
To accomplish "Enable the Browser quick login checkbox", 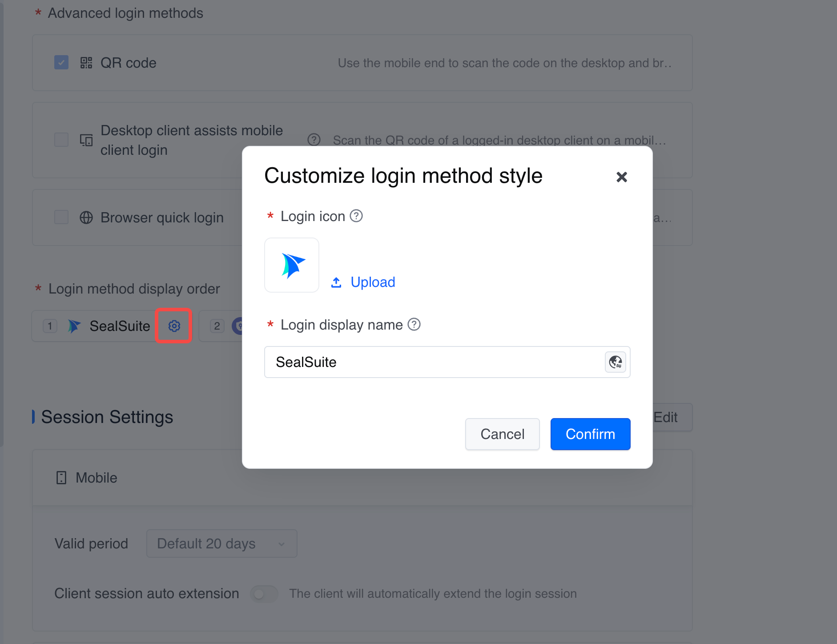I will (61, 217).
